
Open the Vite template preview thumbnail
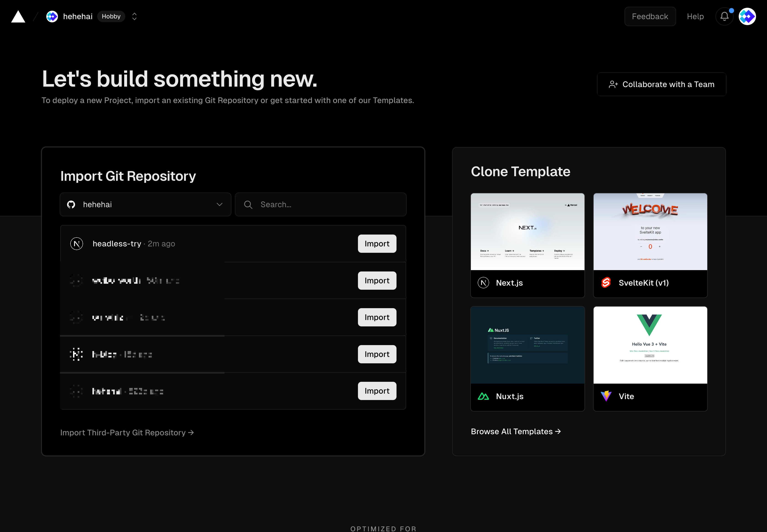click(x=650, y=345)
